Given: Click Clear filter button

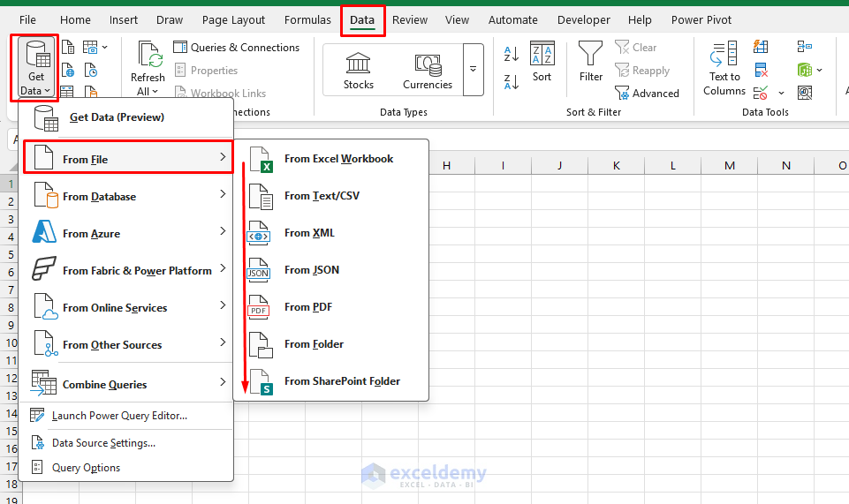Looking at the screenshot, I should coord(636,48).
